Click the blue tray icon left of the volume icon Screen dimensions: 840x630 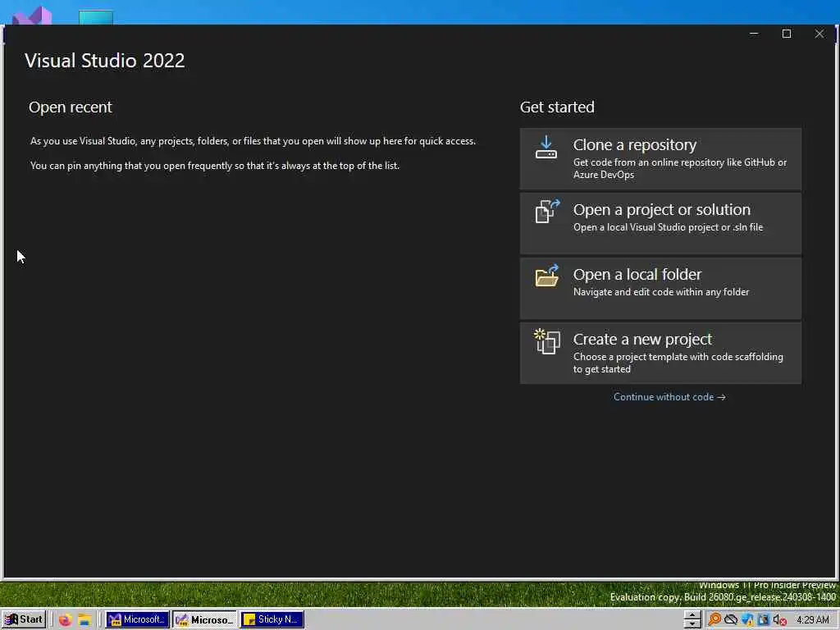pyautogui.click(x=764, y=620)
